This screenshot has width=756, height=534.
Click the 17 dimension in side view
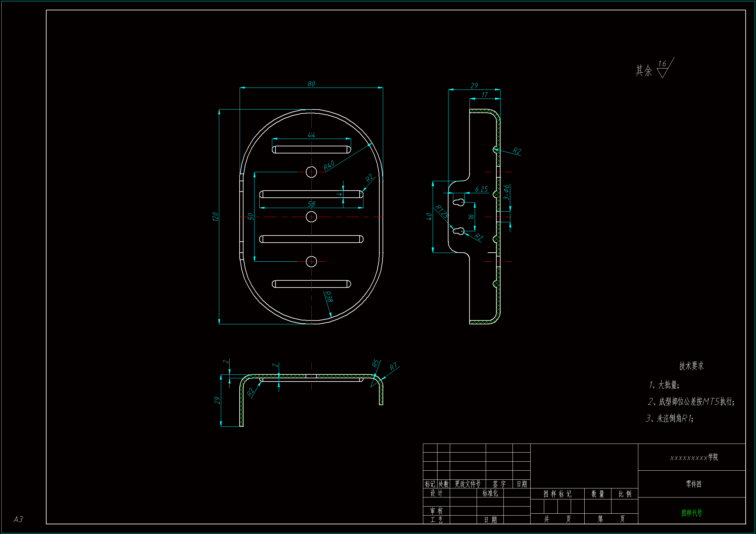pos(484,95)
